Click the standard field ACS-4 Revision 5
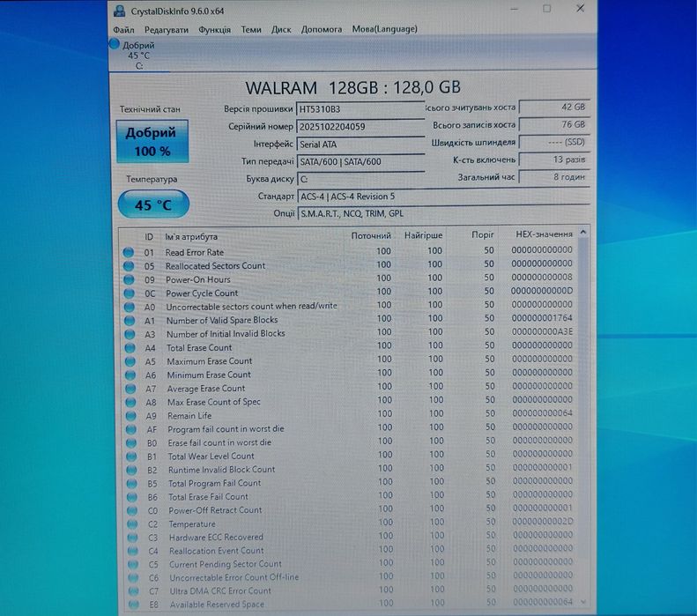Screen dimensions: 697x616 443,197
